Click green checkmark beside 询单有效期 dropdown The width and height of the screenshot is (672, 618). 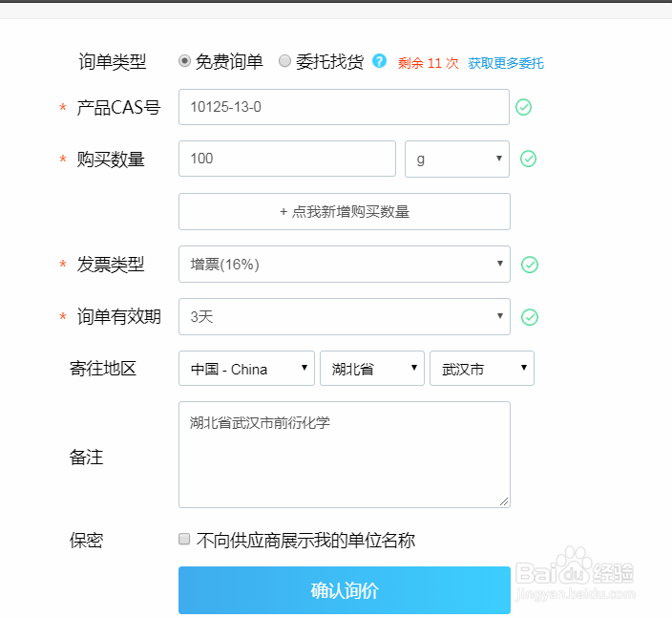click(530, 317)
